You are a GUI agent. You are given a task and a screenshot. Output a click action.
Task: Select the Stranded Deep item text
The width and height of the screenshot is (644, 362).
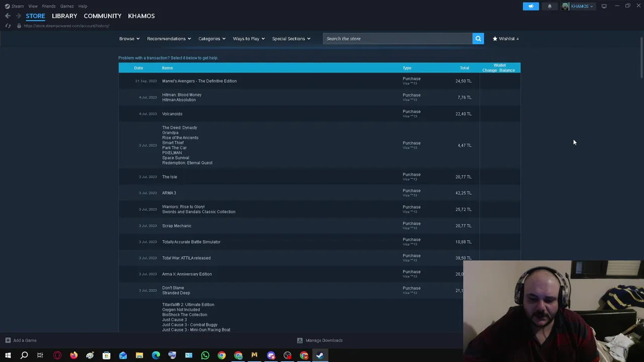click(176, 293)
